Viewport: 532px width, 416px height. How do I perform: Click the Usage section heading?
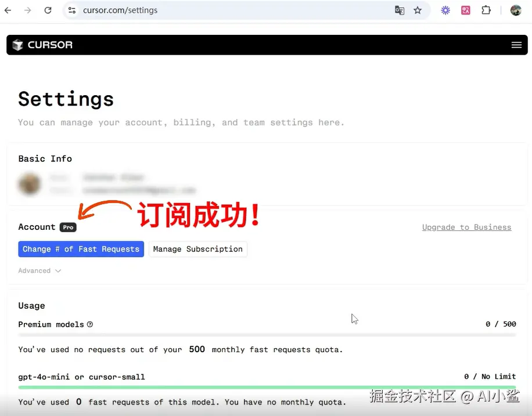[x=31, y=306]
